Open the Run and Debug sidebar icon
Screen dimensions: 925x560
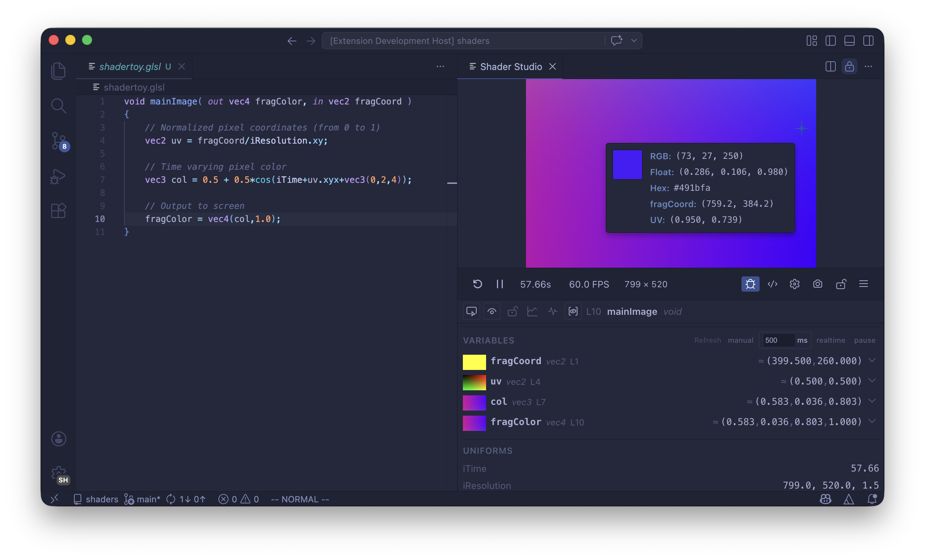point(58,176)
